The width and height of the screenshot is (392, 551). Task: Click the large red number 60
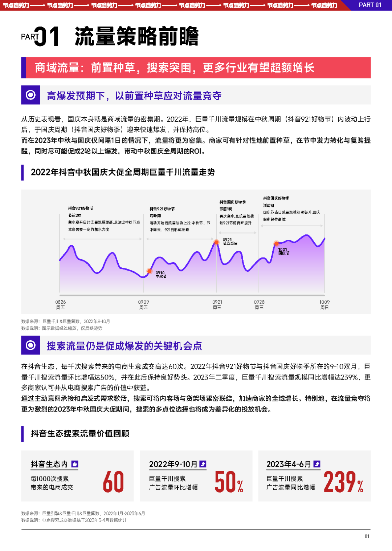click(x=113, y=482)
